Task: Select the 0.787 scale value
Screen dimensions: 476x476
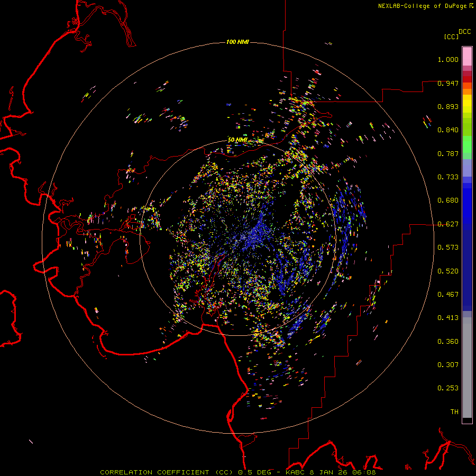Action: tap(448, 153)
